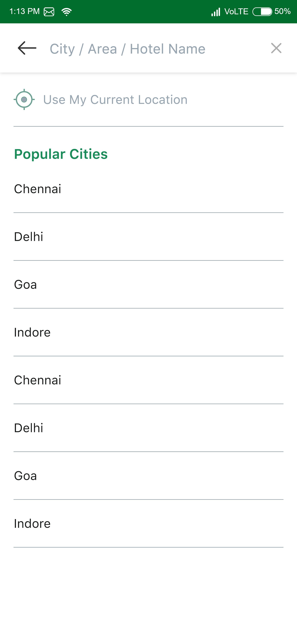Tap the battery icon in status bar
Screen dimensions: 297x644
(262, 12)
